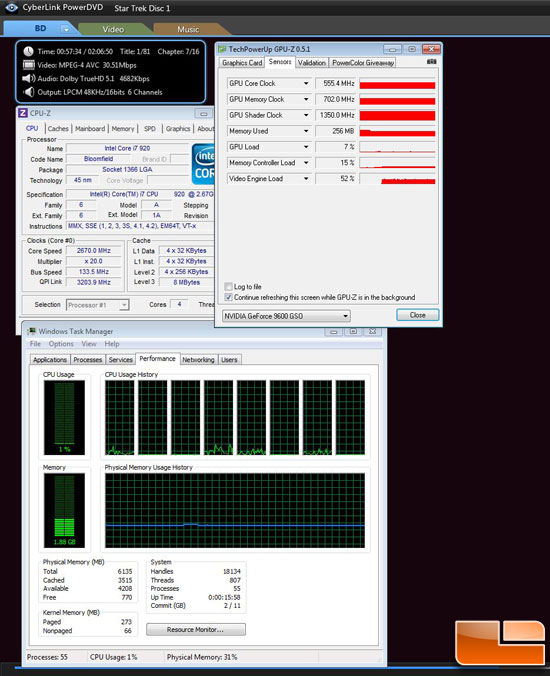Open the Video Engine Load dropdown

click(x=306, y=178)
